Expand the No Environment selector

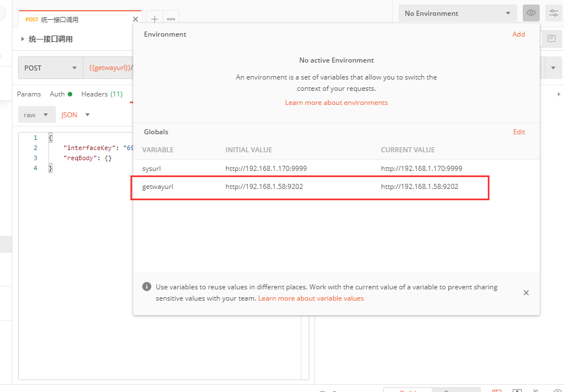[x=457, y=14]
